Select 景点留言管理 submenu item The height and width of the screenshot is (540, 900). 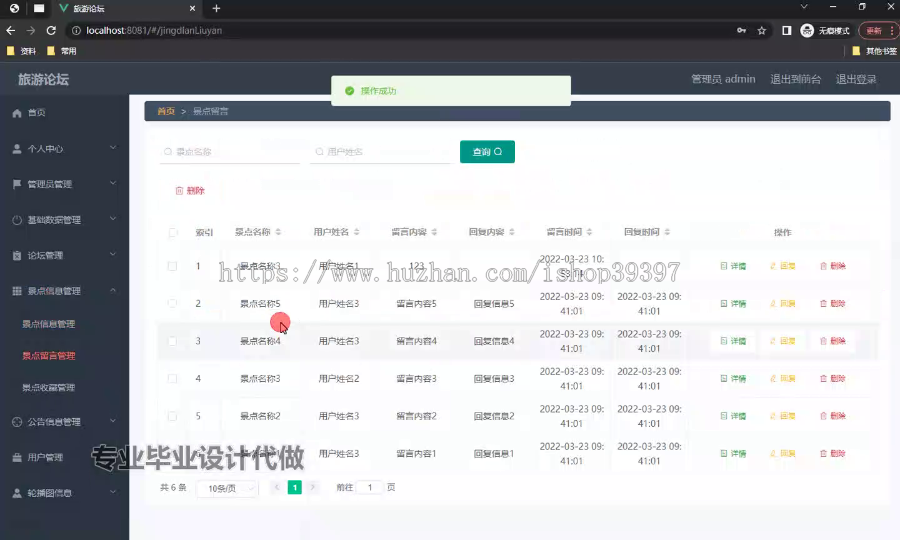[49, 356]
